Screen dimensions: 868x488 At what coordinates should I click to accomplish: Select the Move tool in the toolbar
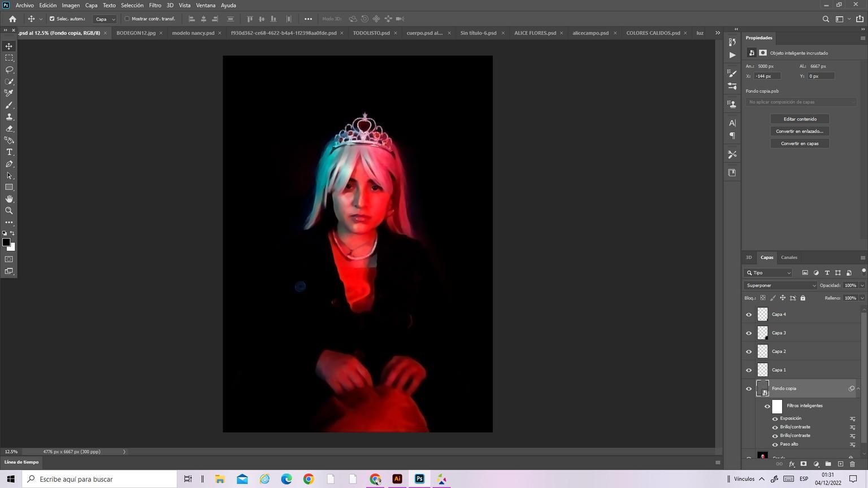tap(9, 46)
